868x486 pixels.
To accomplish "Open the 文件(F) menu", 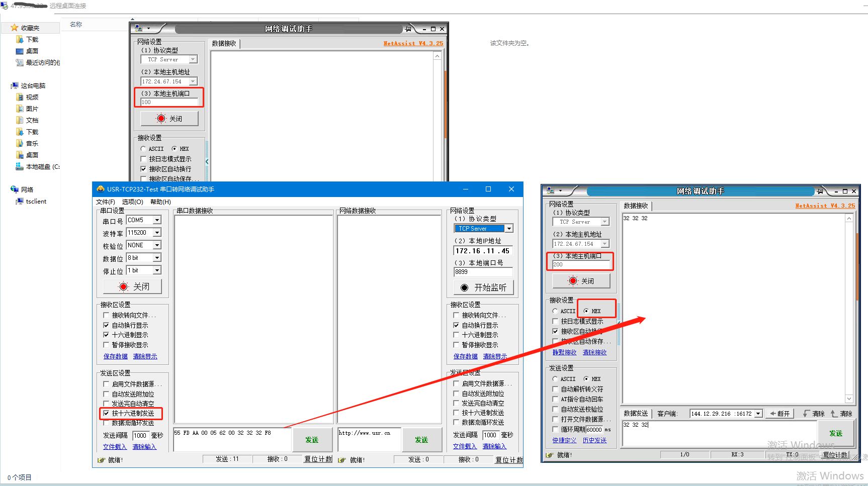I will point(105,202).
